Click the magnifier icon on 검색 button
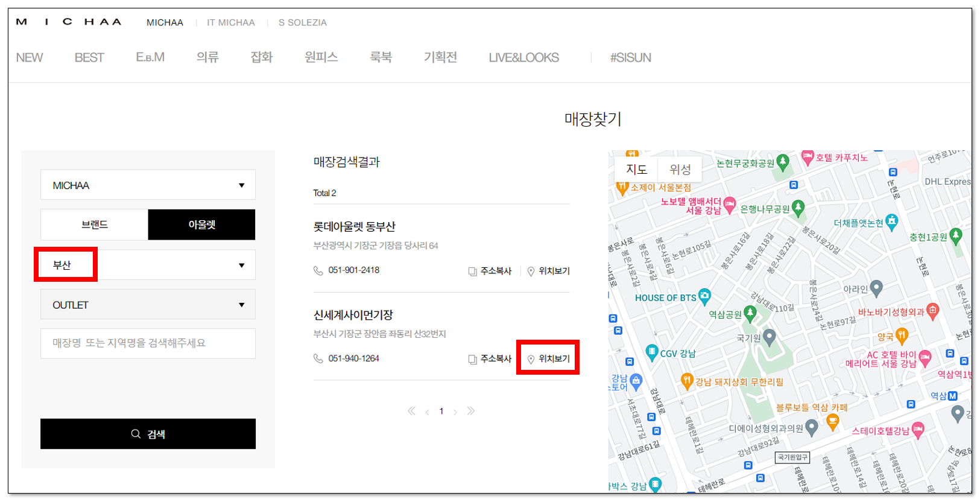980x499 pixels. pos(136,434)
